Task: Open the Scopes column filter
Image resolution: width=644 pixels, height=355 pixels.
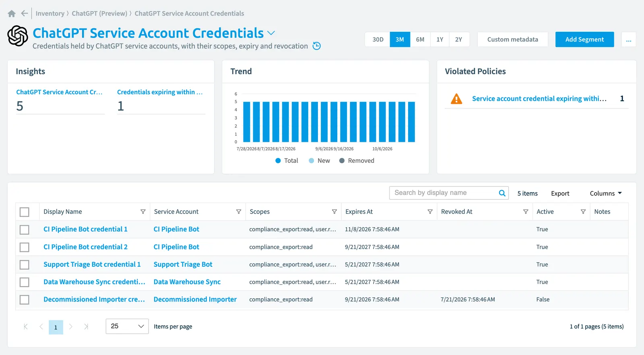Action: click(334, 212)
